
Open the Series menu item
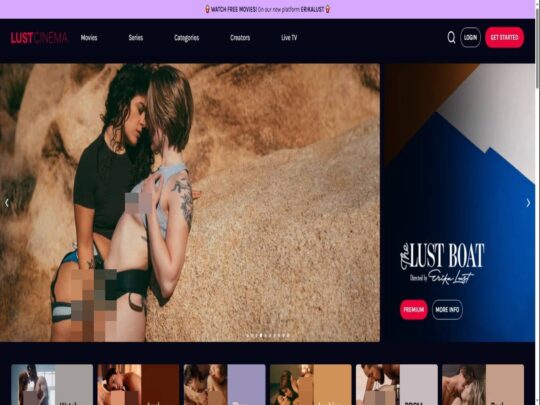136,38
